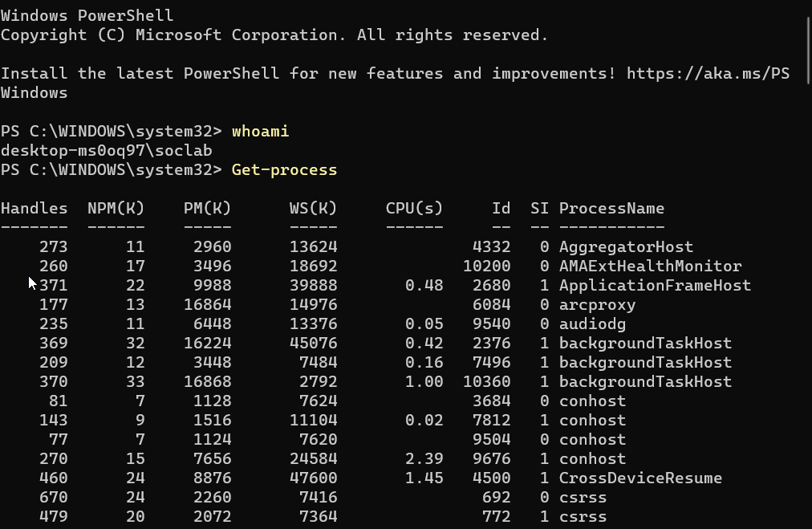812x529 pixels.
Task: Click the vertical scrollbar thumb
Action: click(808, 49)
